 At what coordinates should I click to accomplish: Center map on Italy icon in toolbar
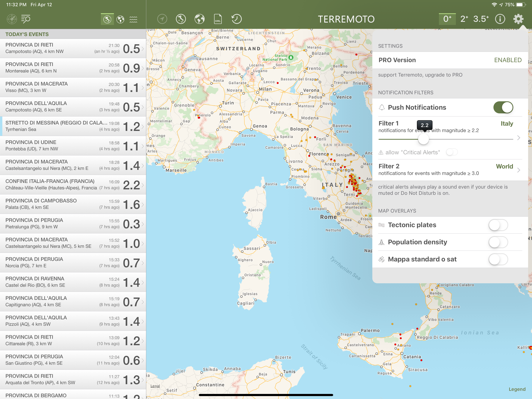pos(181,19)
